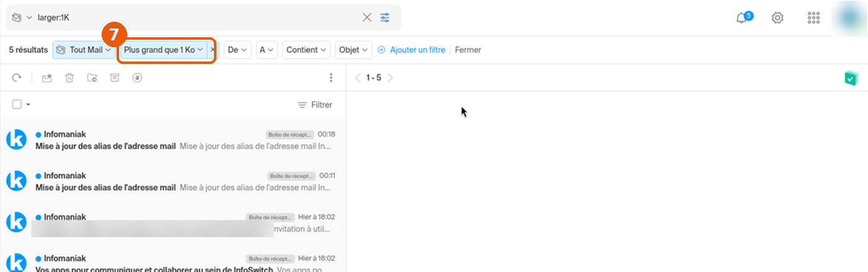Image resolution: width=868 pixels, height=272 pixels.
Task: Click the trash delete icon
Action: point(69,78)
